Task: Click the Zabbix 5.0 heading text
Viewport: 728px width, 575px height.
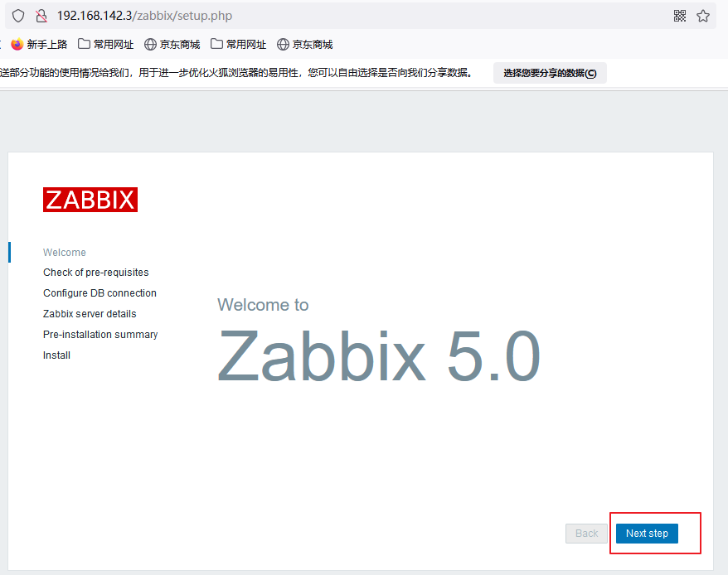Action: click(x=379, y=356)
